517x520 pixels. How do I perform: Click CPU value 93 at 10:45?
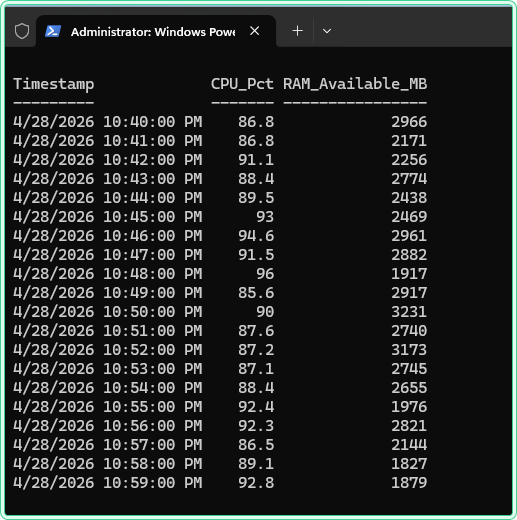[265, 217]
